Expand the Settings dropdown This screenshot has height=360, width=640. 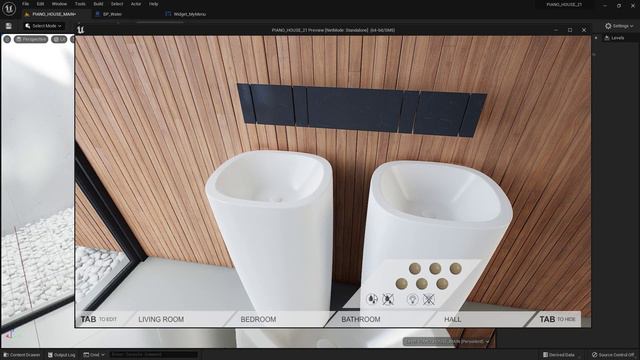[x=619, y=26]
